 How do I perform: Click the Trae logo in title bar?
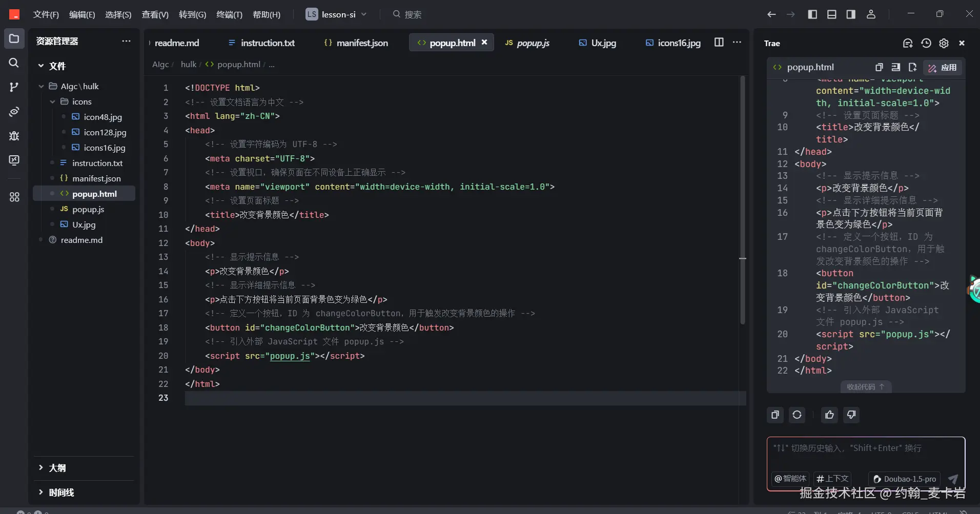[x=14, y=14]
